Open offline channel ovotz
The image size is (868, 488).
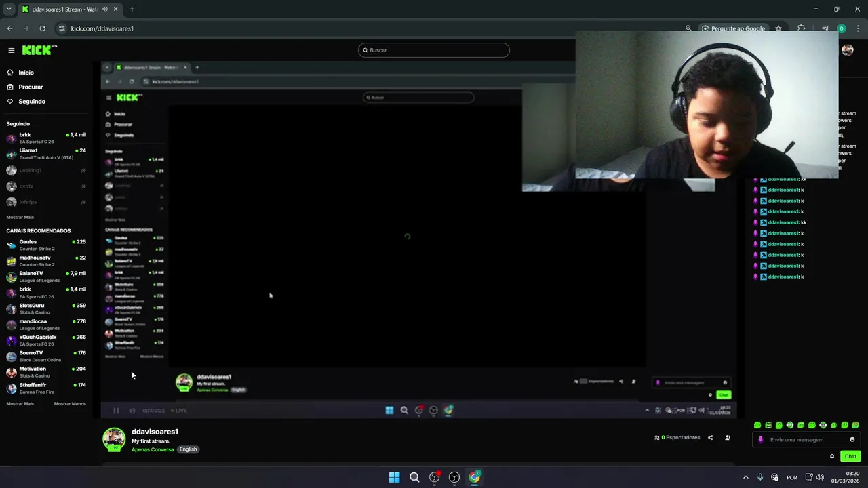46,186
